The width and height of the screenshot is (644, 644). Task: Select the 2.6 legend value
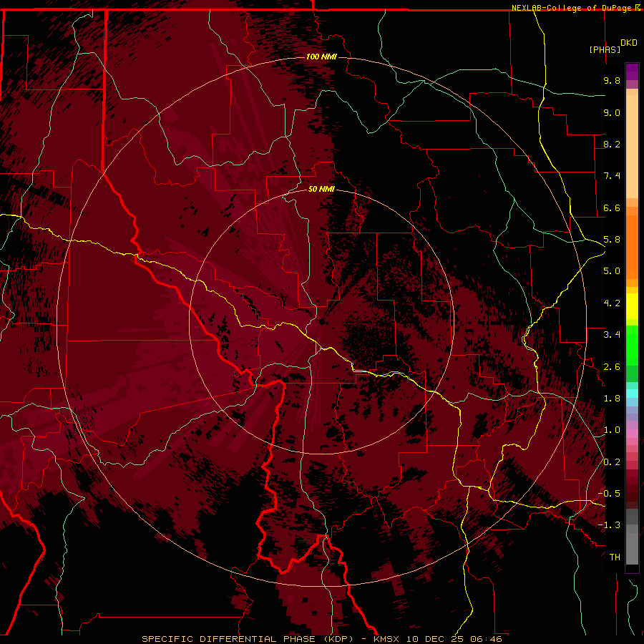click(x=612, y=367)
